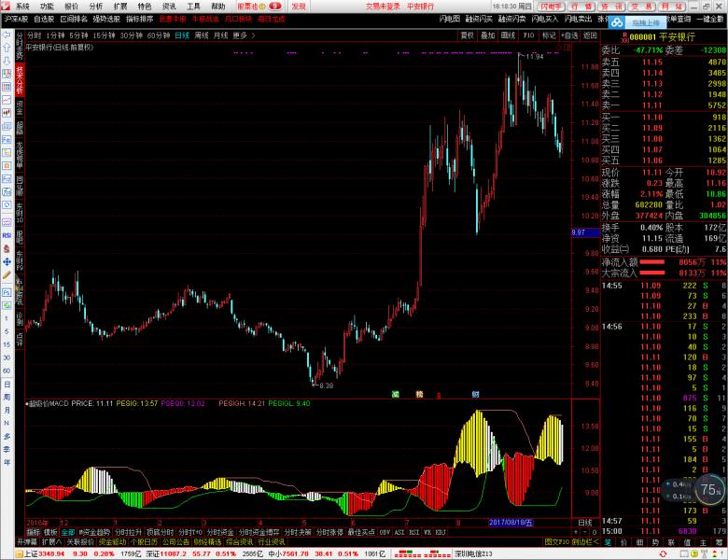The width and height of the screenshot is (728, 560).
Task: Click 闪电买入 quick buy
Action: [x=545, y=19]
